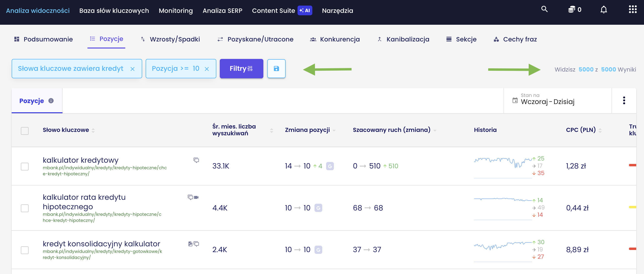Click the calendar icon beside Stan na
644x274 pixels.
(x=515, y=100)
